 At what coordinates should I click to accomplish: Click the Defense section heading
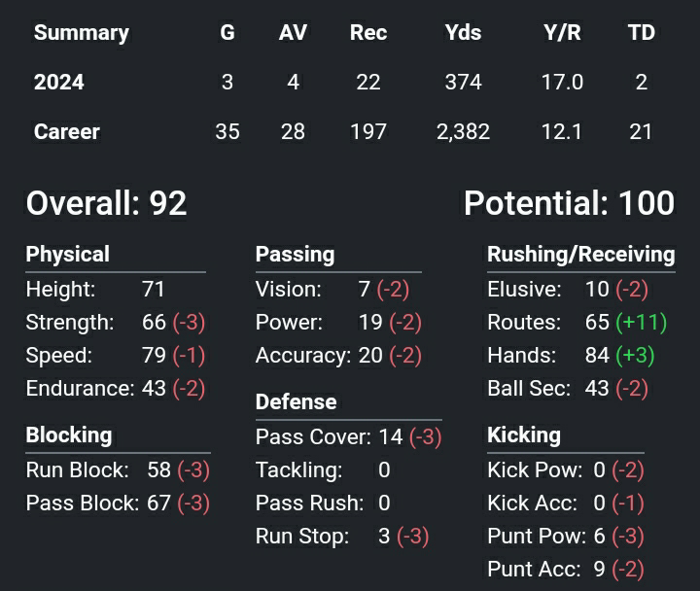(296, 402)
